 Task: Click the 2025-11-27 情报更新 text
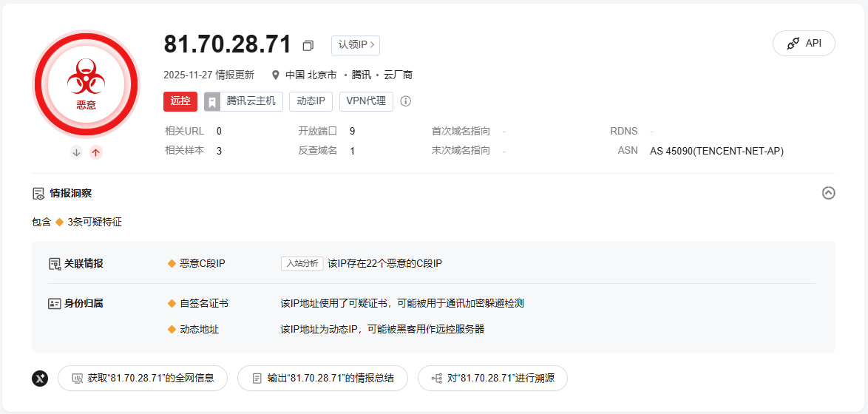tap(208, 75)
